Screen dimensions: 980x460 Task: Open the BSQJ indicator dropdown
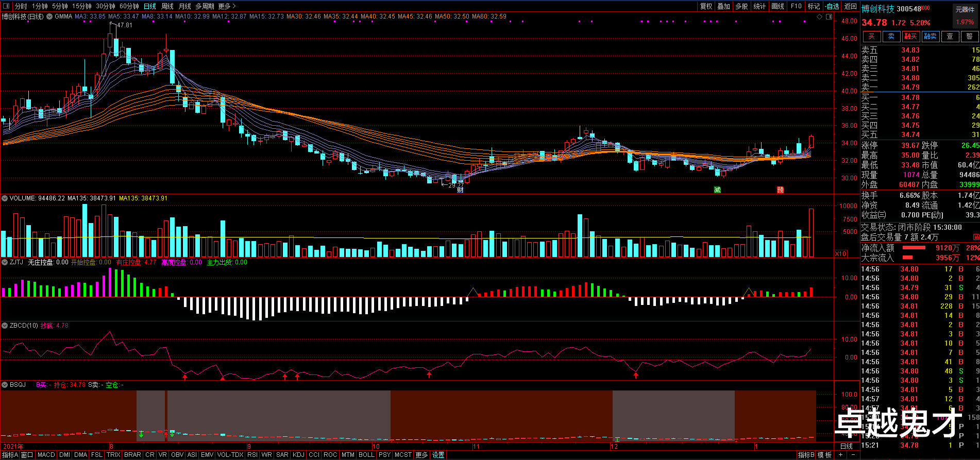[5, 385]
